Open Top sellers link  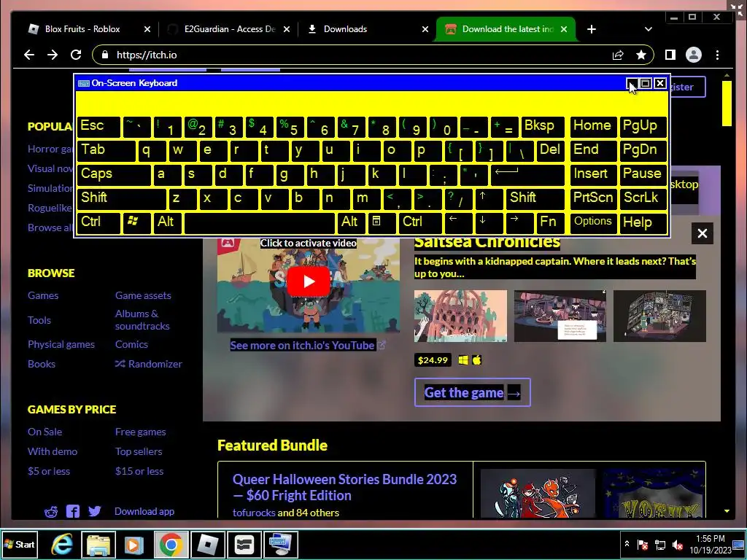pyautogui.click(x=139, y=451)
